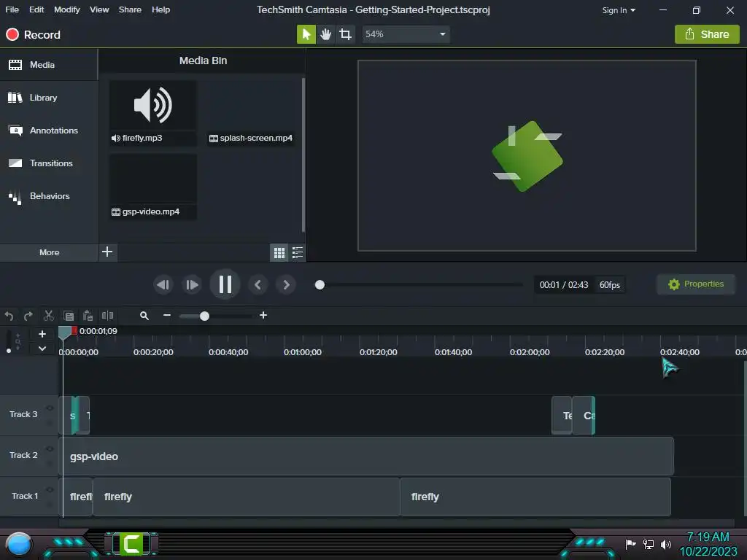747x560 pixels.
Task: Click the Camtasia taskbar icon
Action: coord(131,544)
